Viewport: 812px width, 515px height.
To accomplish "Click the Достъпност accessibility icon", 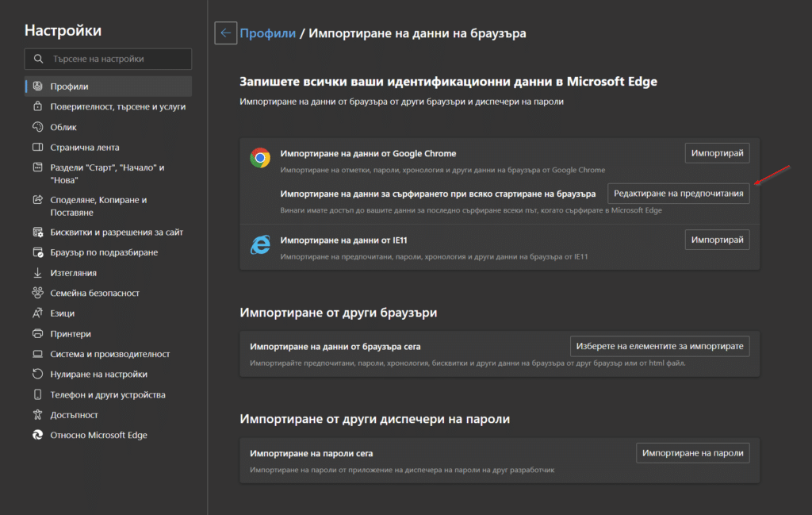I will click(x=38, y=414).
